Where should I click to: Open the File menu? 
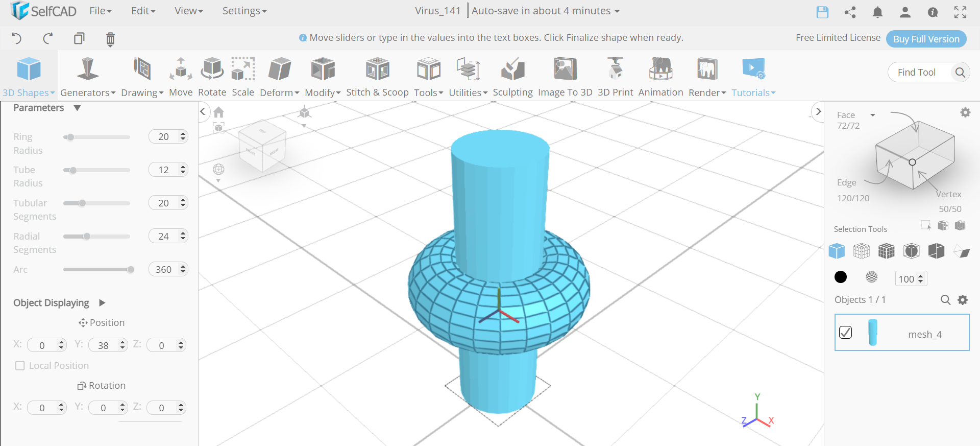point(100,11)
